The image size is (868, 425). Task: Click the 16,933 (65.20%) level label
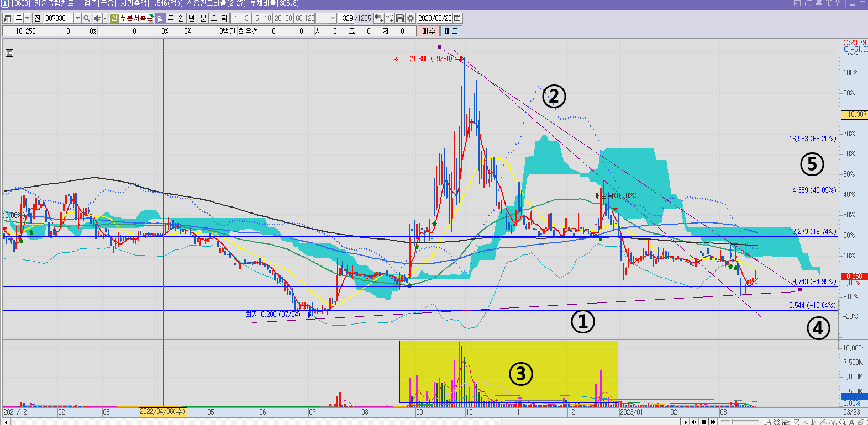[812, 139]
